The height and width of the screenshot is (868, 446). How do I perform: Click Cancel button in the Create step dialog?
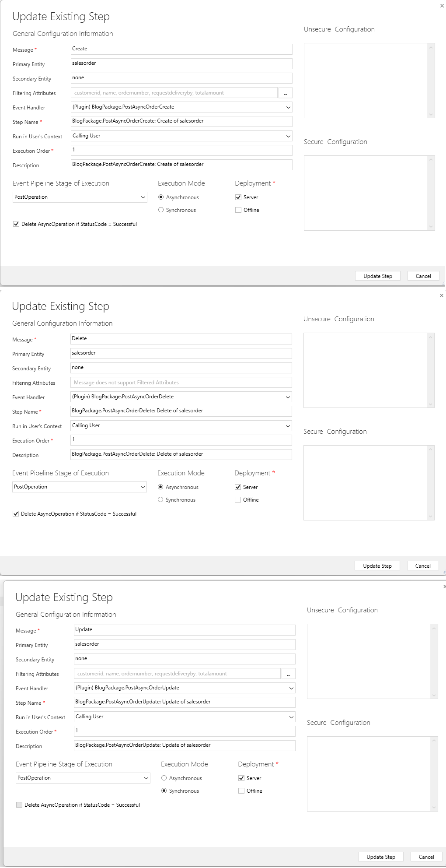(x=423, y=276)
